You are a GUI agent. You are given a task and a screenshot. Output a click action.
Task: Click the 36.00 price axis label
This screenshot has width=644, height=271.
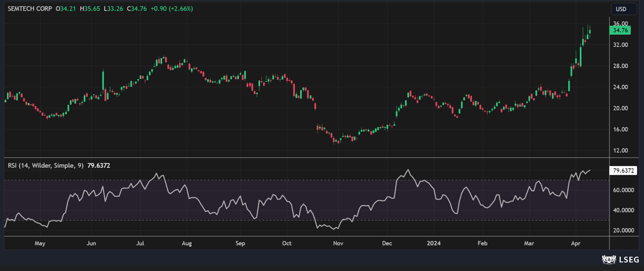pyautogui.click(x=620, y=24)
